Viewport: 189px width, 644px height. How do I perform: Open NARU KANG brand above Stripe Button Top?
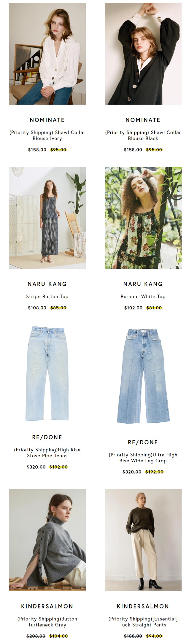pyautogui.click(x=47, y=284)
